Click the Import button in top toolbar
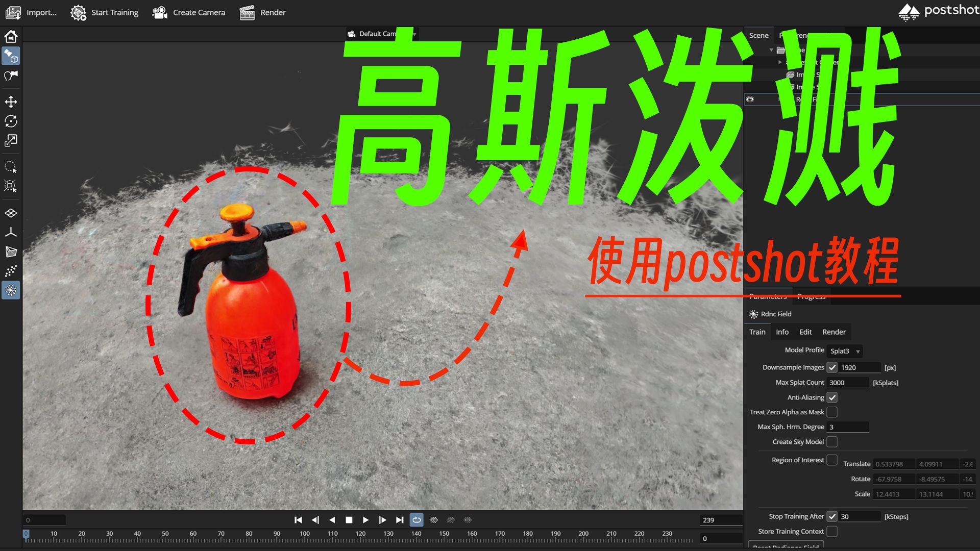Viewport: 980px width, 551px height. 31,12
